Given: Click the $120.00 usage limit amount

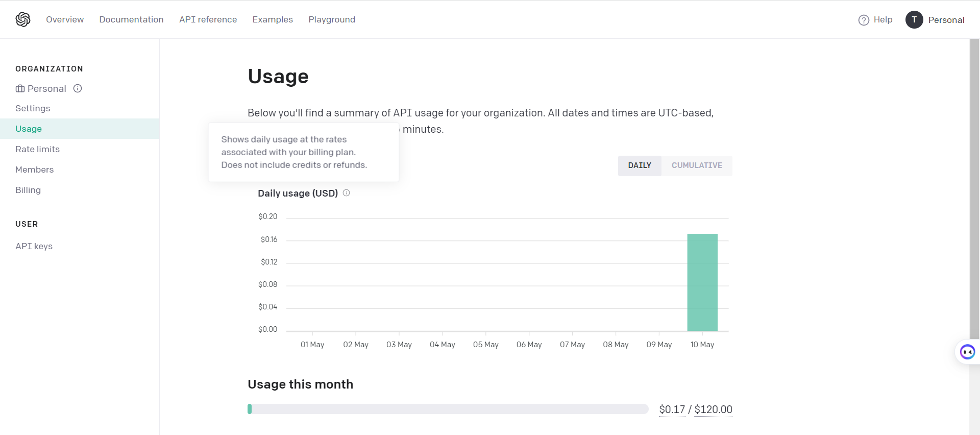Looking at the screenshot, I should (x=713, y=409).
